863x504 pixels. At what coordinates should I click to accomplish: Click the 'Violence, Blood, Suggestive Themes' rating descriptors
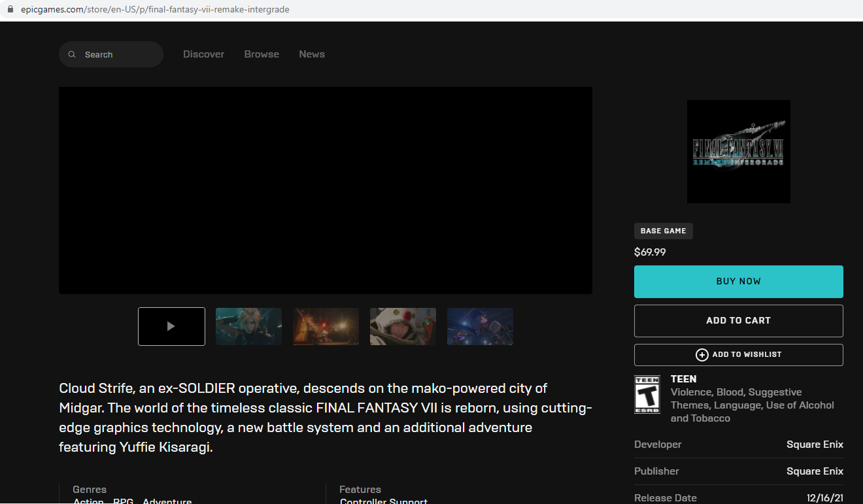(753, 405)
